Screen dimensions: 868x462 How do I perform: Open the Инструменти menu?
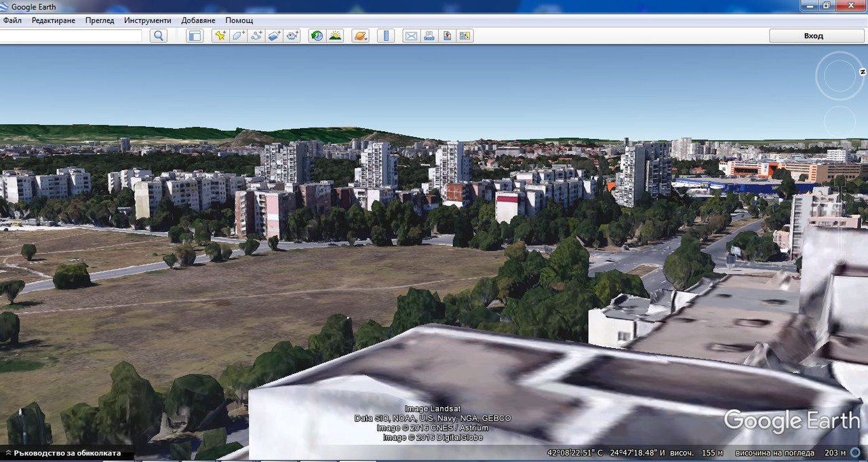148,20
